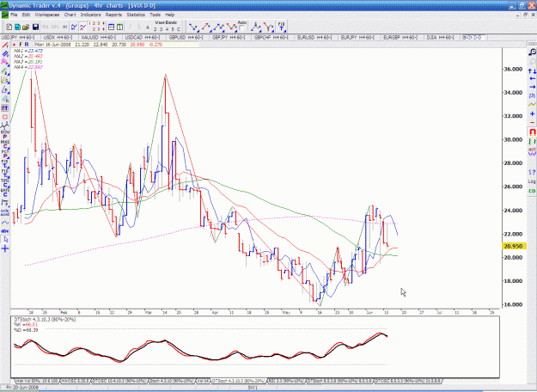Click the red F chart button
537x392 pixels.
click(21, 45)
